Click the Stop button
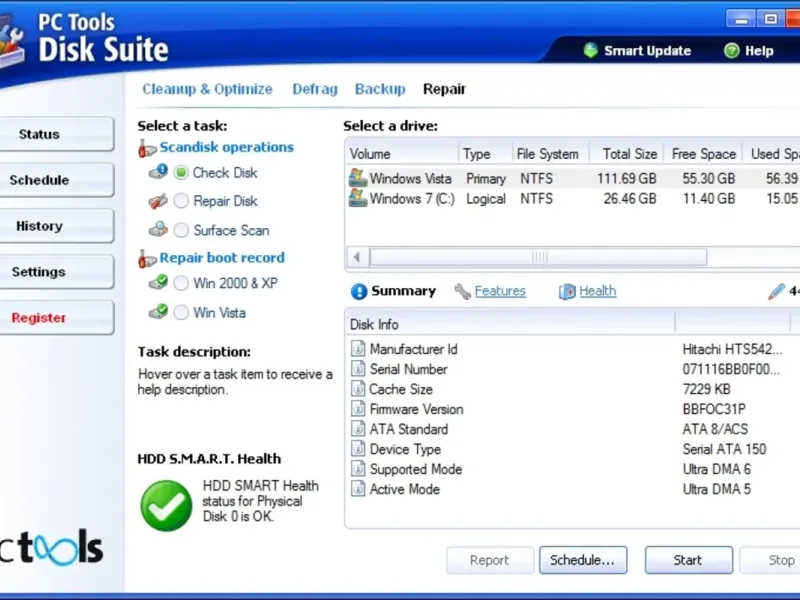 click(x=770, y=560)
